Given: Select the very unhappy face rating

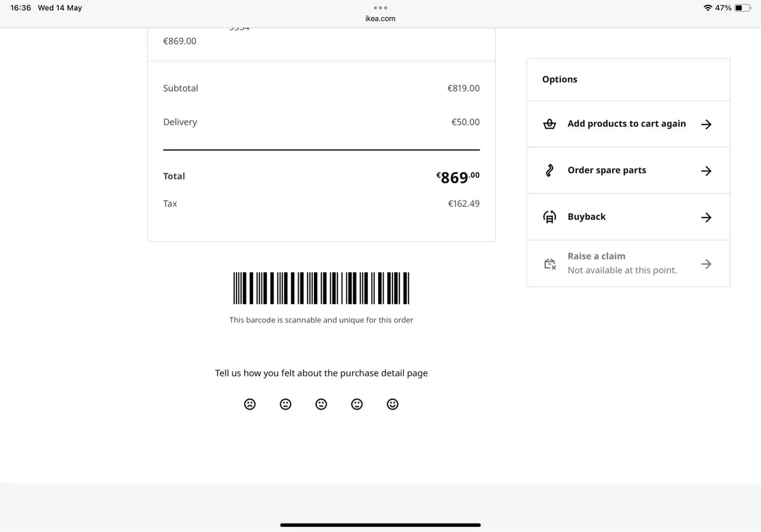Looking at the screenshot, I should [x=250, y=404].
